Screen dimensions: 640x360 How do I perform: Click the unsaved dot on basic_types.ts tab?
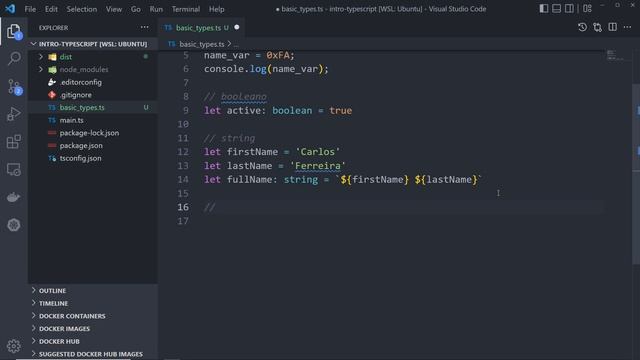click(237, 27)
